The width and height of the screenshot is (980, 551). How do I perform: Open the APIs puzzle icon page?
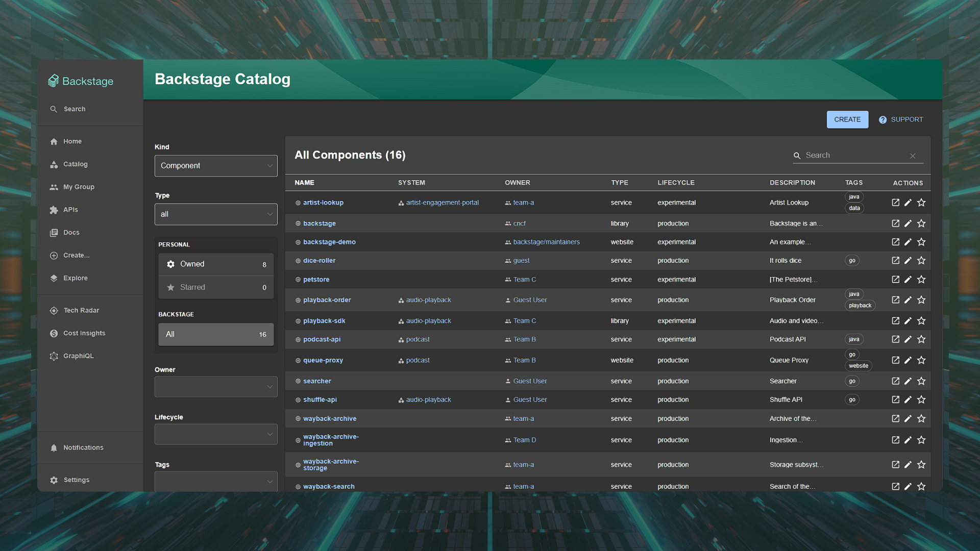point(54,210)
